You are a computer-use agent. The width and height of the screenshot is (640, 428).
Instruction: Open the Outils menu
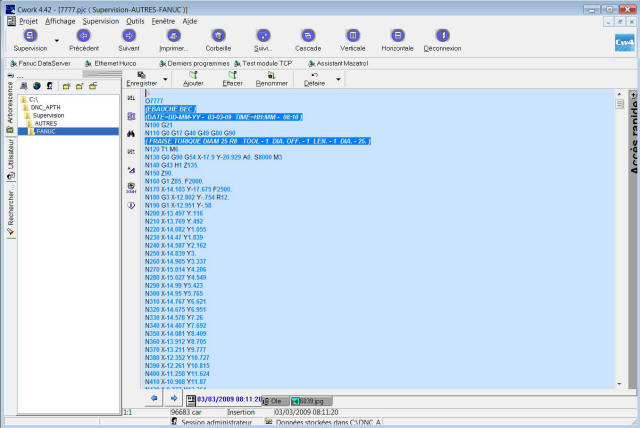136,20
